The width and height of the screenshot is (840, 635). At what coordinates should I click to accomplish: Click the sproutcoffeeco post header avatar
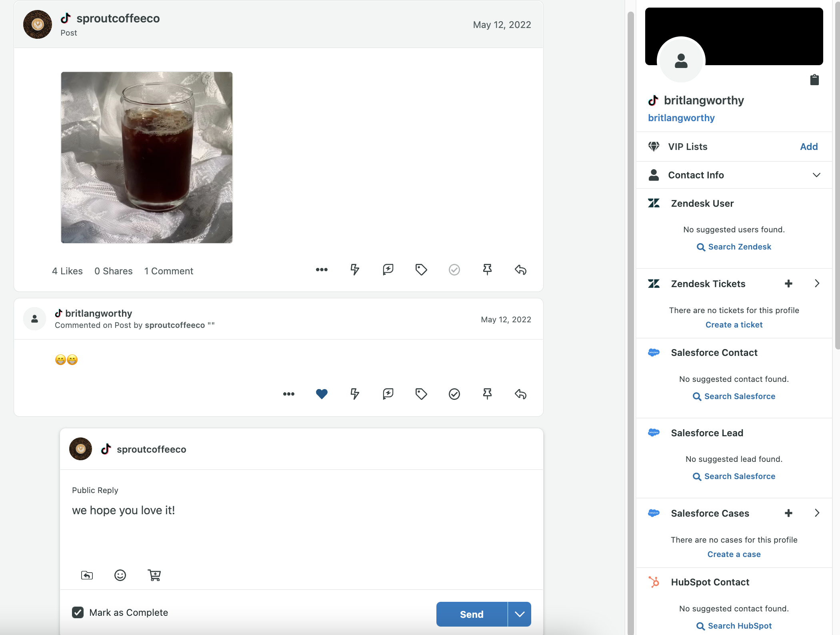38,24
